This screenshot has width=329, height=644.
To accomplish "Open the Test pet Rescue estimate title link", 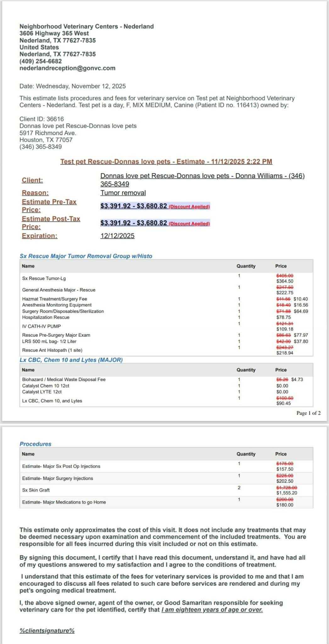I will 166,162.
